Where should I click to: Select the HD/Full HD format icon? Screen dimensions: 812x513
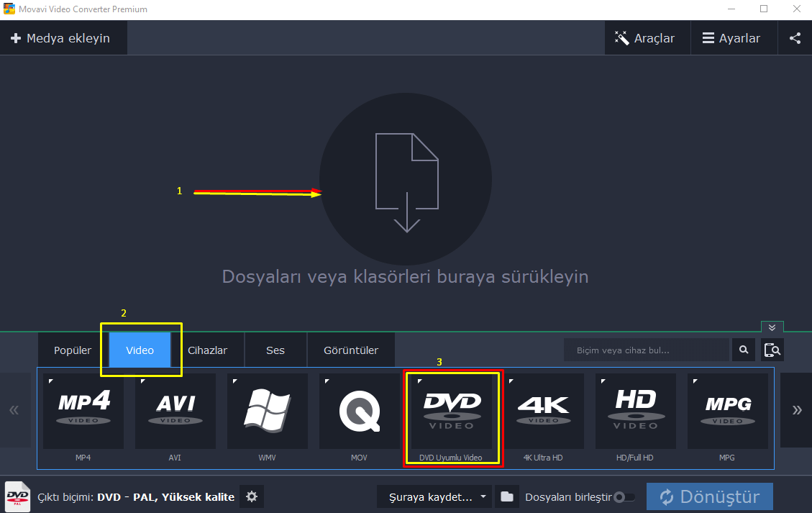click(x=636, y=411)
